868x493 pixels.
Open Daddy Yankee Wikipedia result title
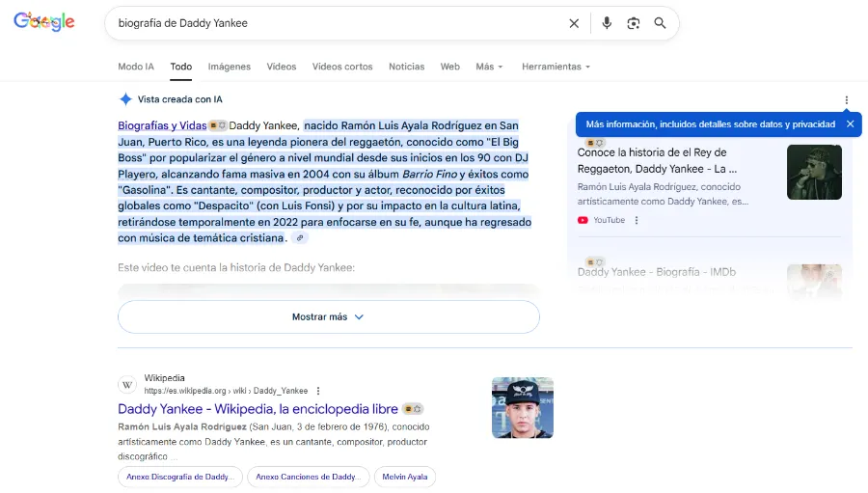(x=258, y=409)
